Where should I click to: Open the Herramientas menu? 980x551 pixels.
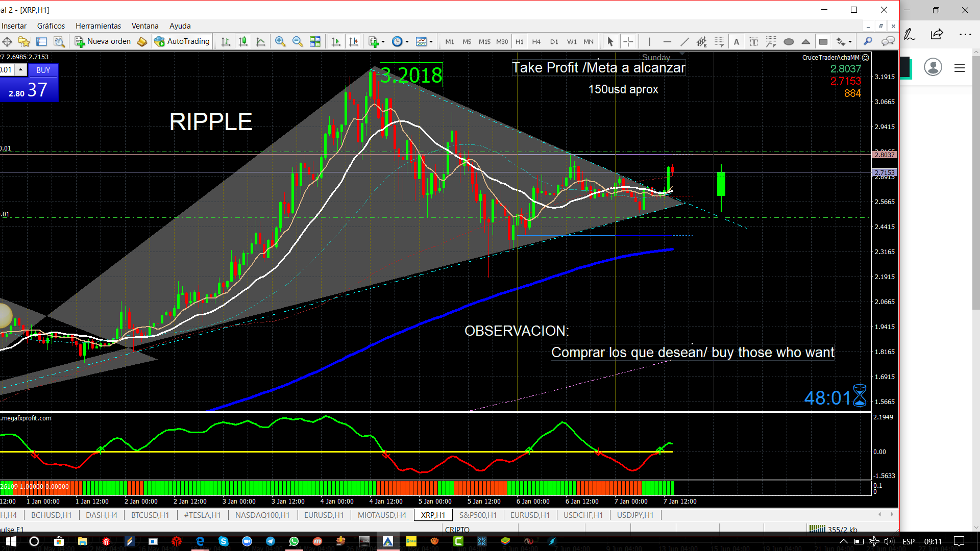pos(98,26)
